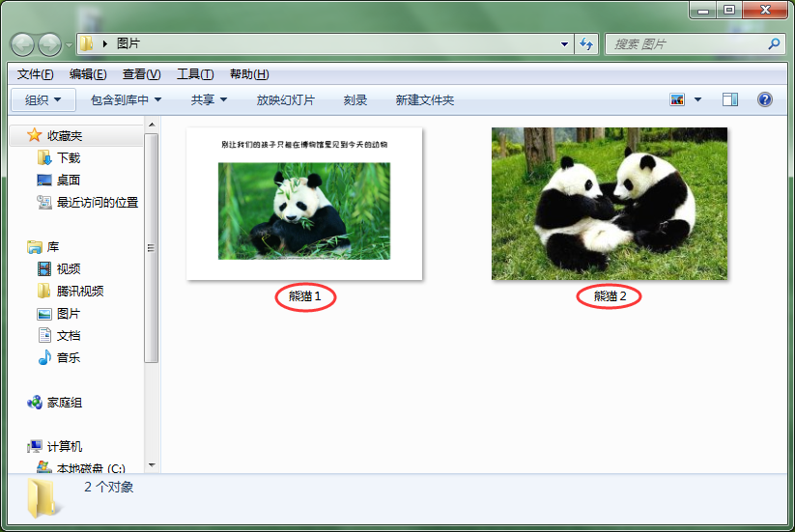Open the 文档 library
This screenshot has width=795, height=532.
(x=68, y=336)
